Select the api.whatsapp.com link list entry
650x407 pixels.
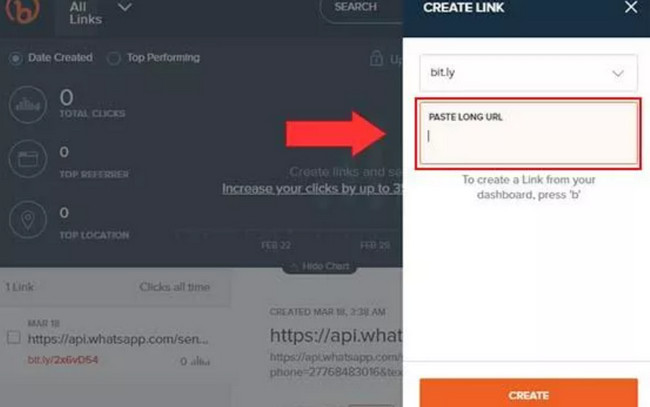pyautogui.click(x=118, y=339)
